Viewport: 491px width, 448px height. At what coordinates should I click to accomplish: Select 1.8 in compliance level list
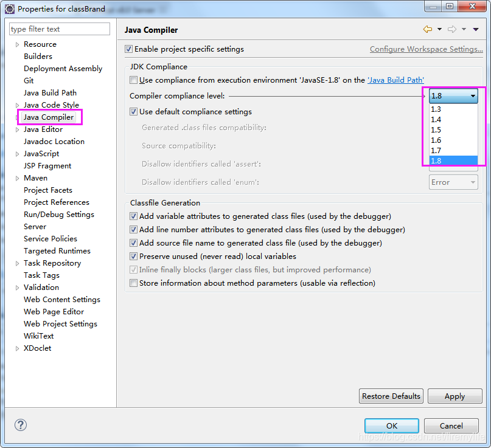pos(453,161)
